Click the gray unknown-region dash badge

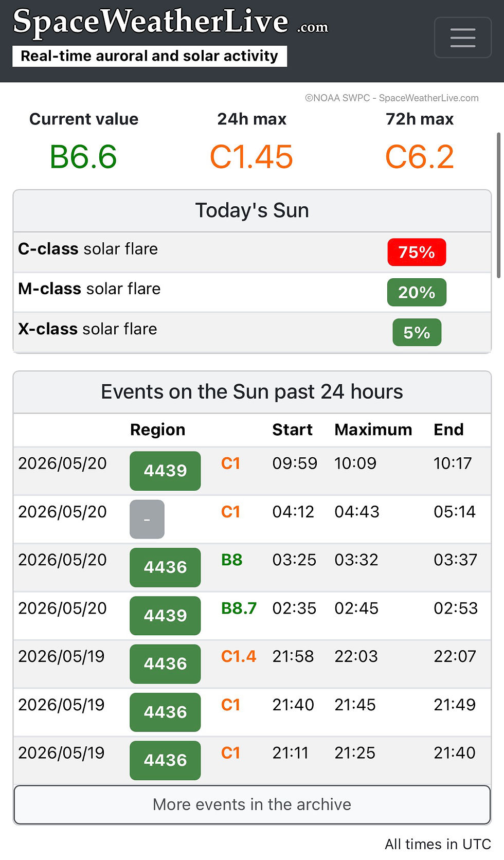[147, 519]
